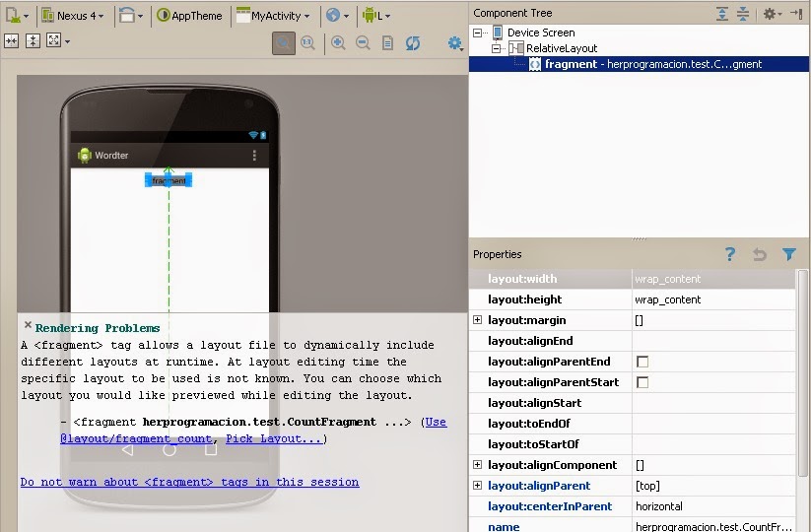Click the layout:width value field
The height and width of the screenshot is (532, 811).
713,279
